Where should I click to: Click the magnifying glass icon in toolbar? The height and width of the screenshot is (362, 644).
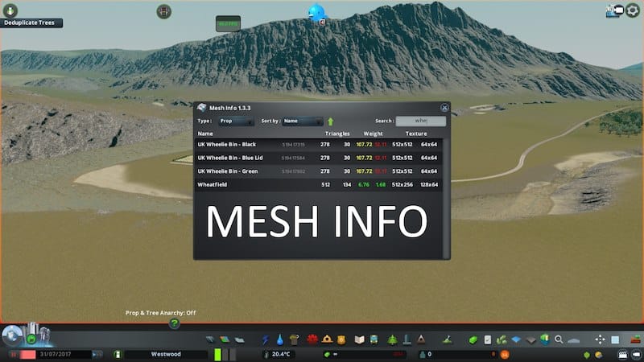tap(558, 339)
